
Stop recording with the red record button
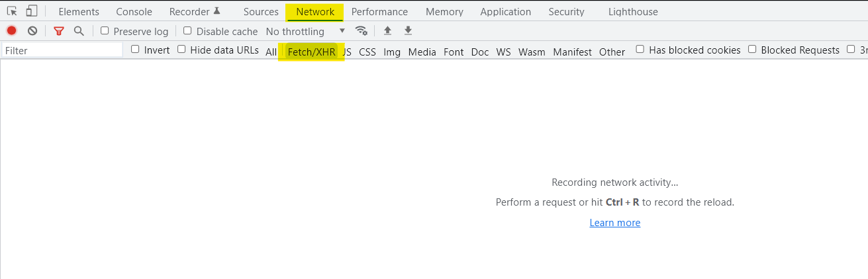coord(11,31)
